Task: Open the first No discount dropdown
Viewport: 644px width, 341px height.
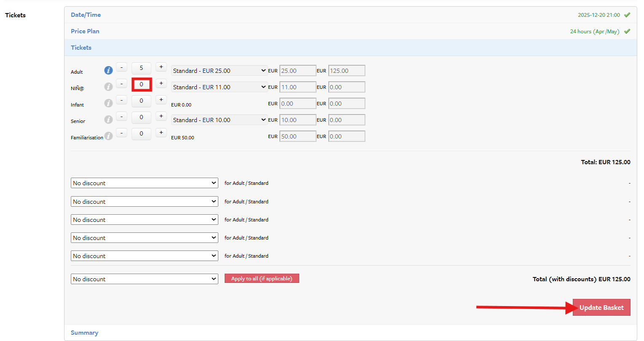Action: pos(145,183)
